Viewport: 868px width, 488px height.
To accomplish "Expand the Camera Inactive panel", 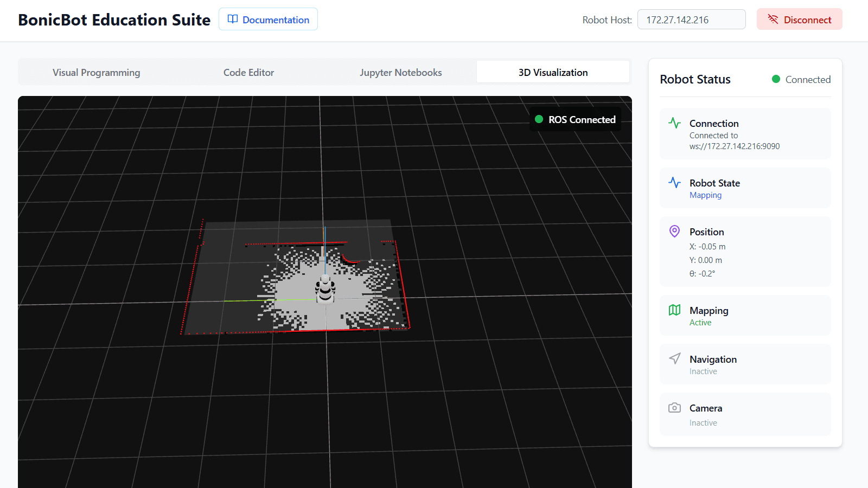I will [745, 414].
